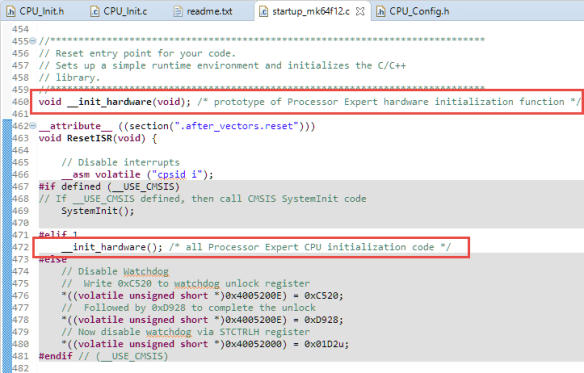Image resolution: width=584 pixels, height=373 pixels.
Task: Collapse the comment block at line 455
Action: [33, 41]
